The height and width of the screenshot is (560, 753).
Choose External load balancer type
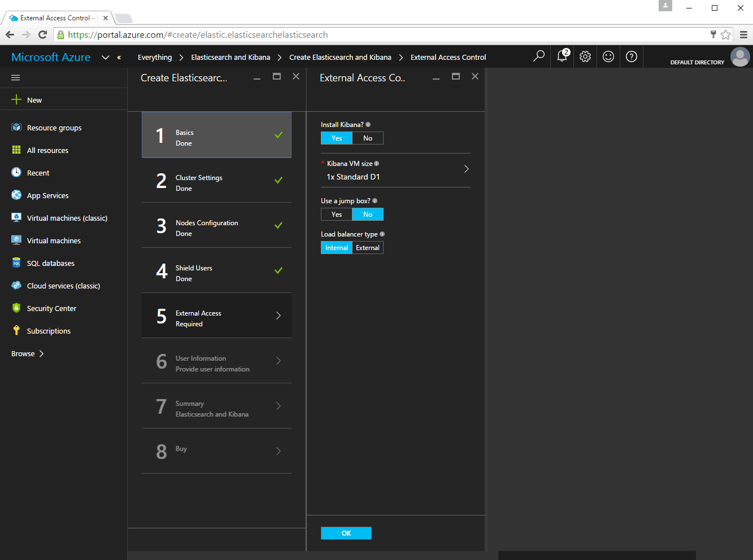point(368,248)
